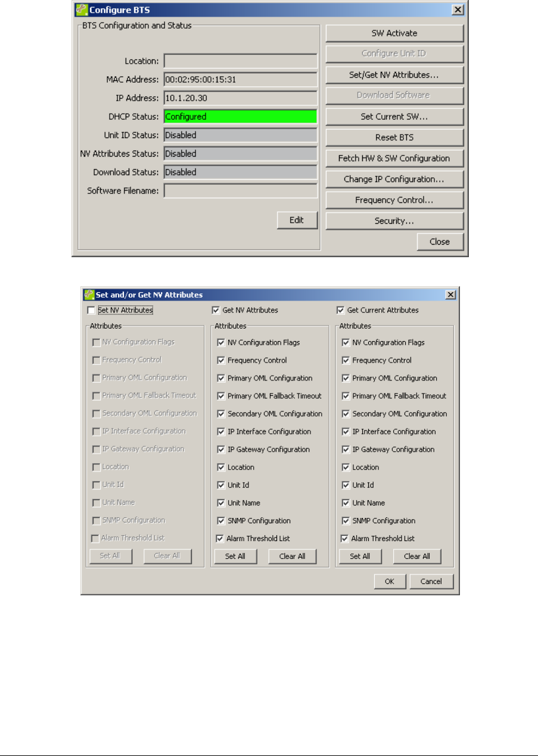538x756 pixels.
Task: Toggle Secondary OML Configuration under Get Current Attributes
Action: pyautogui.click(x=346, y=414)
